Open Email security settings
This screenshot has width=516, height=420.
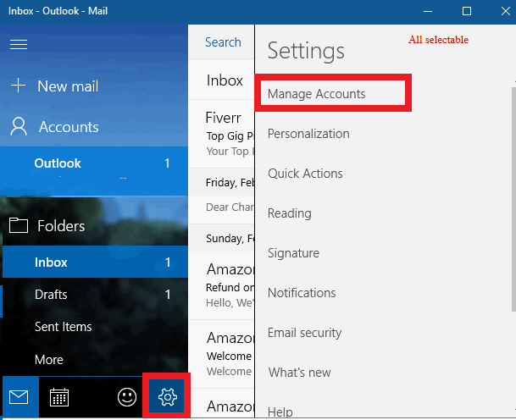pyautogui.click(x=304, y=333)
